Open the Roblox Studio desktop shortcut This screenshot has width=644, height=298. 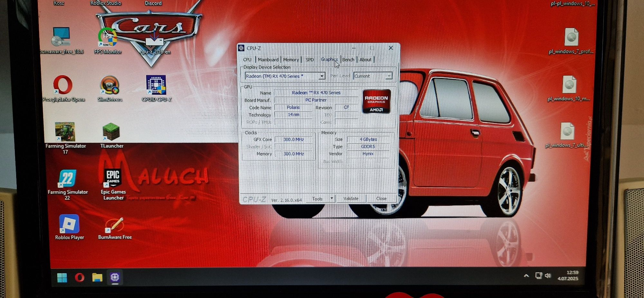click(x=106, y=3)
